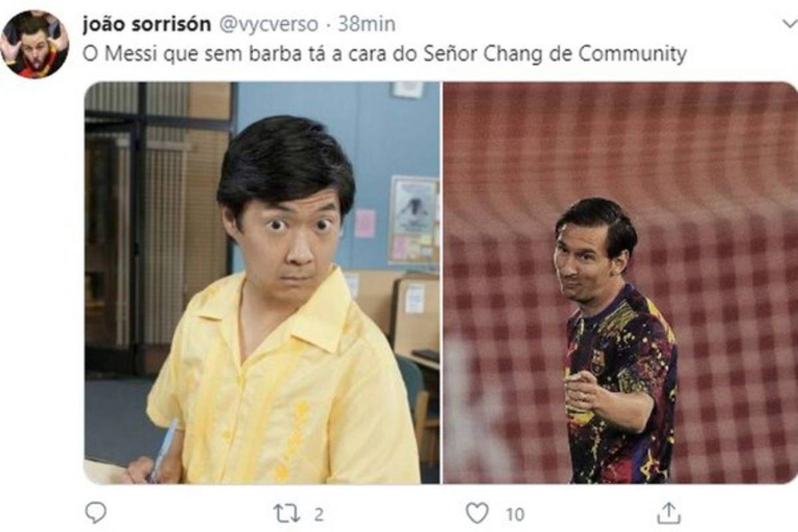Click the 38min timestamp
The width and height of the screenshot is (798, 532).
(x=366, y=25)
